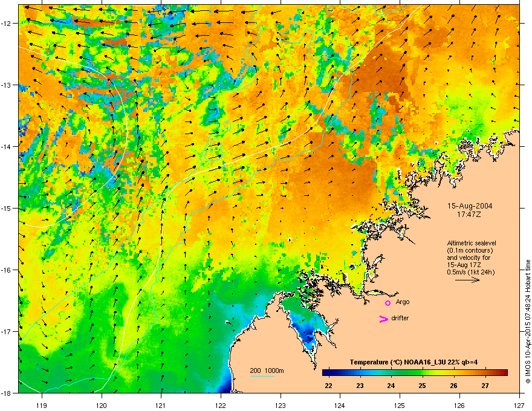Click the colorbar value 27
Screen dimensions: 532x411
pos(485,386)
